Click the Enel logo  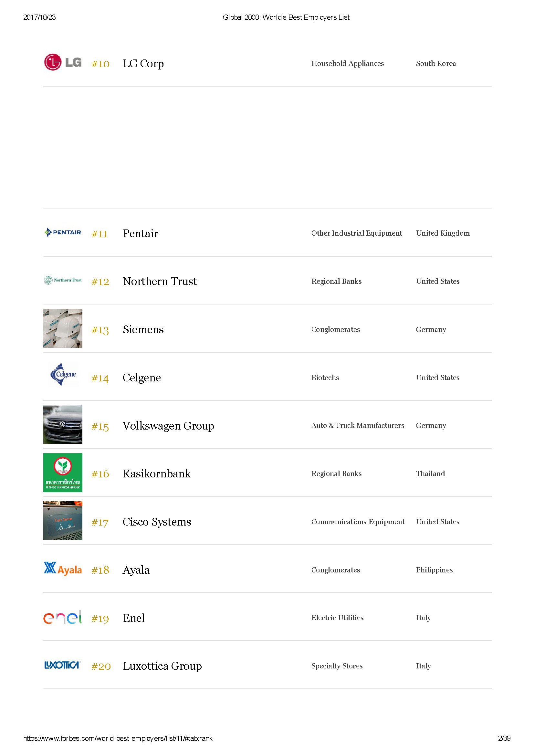pos(63,617)
